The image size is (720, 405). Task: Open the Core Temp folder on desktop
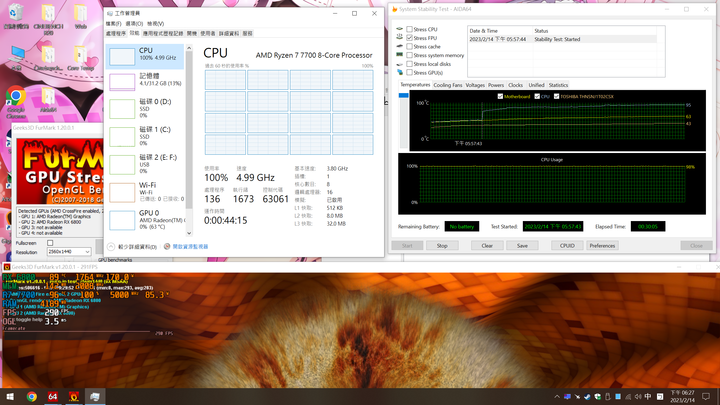click(80, 59)
